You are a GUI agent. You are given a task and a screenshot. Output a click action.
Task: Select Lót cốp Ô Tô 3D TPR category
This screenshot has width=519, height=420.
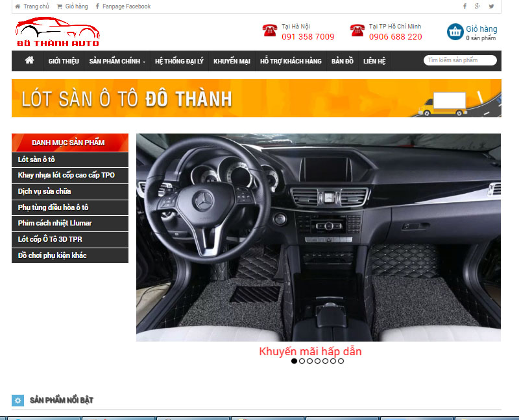click(x=70, y=239)
